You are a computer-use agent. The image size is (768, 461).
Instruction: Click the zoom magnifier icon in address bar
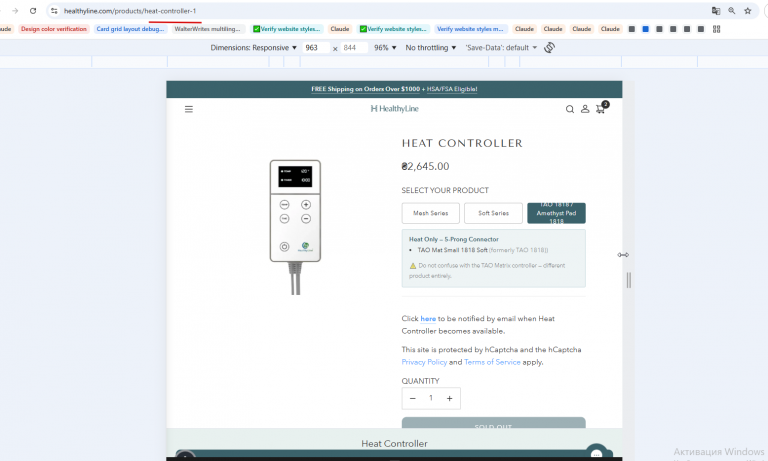pyautogui.click(x=732, y=11)
